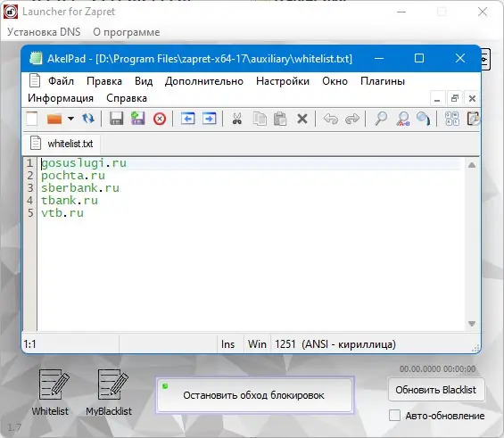The width and height of the screenshot is (504, 438).
Task: Click the AkelPad notepad icon in title bar
Action: tap(36, 58)
